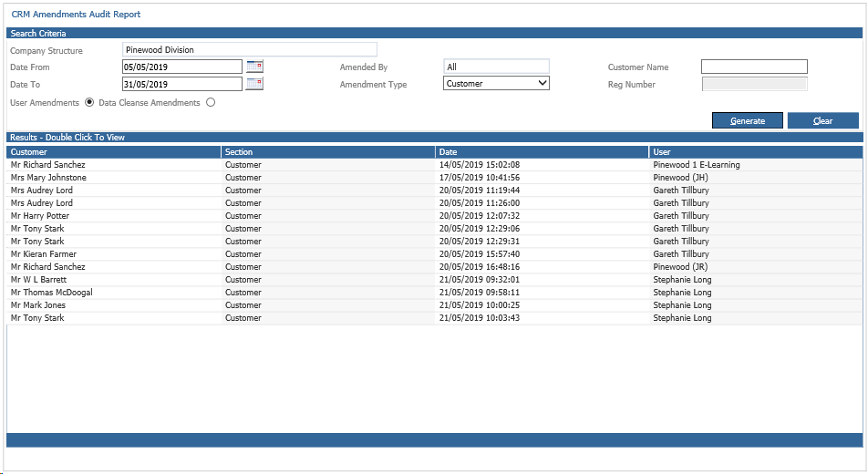Viewport: 868px width, 474px height.
Task: Select Mr Tony Stark row at 12:29:06
Action: (x=435, y=228)
